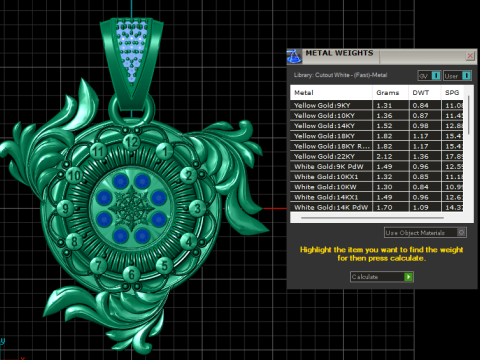Click the 1.30 grams value for 10KW

point(384,187)
